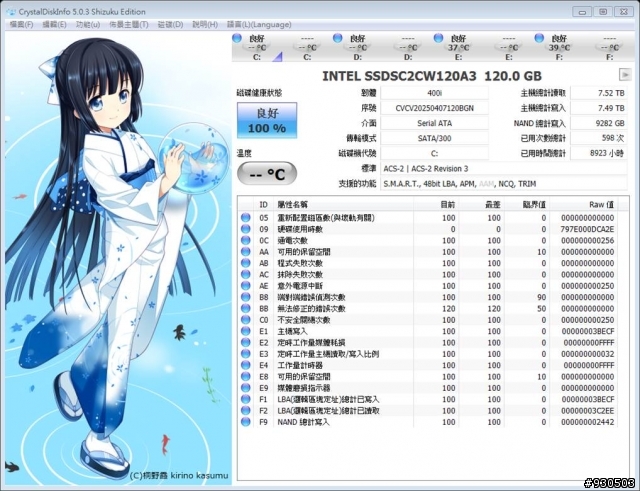The height and width of the screenshot is (491, 640).
Task: Click the 屬性名稱 column header
Action: 344,205
